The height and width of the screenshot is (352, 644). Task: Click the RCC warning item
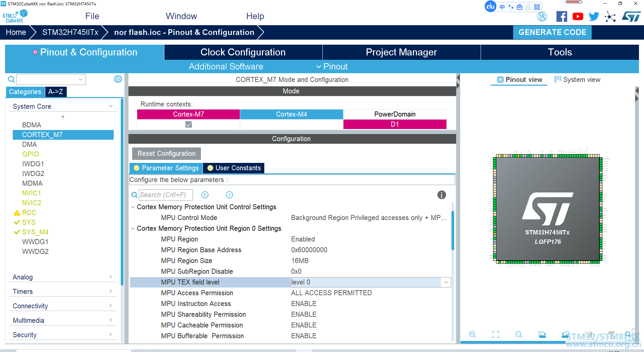29,213
